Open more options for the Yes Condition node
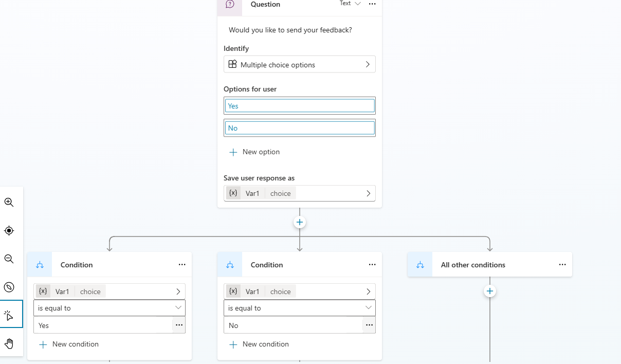Image resolution: width=621 pixels, height=364 pixels. pos(182,265)
